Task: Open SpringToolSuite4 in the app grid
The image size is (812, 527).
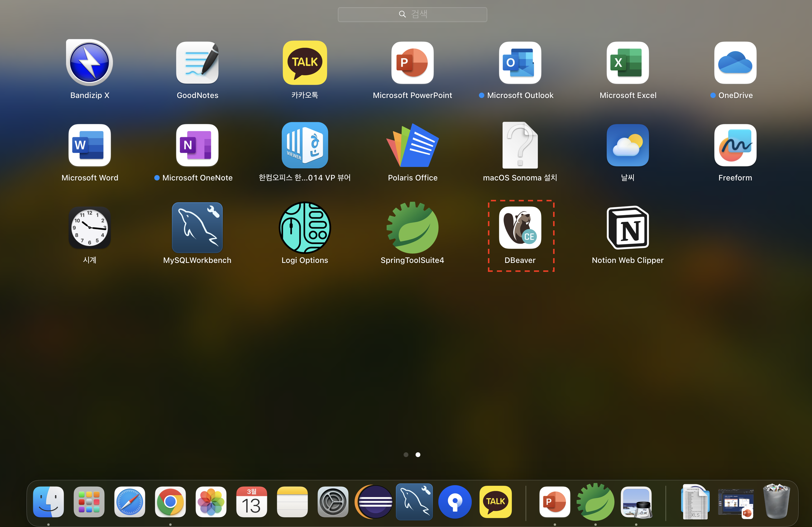Action: [412, 228]
